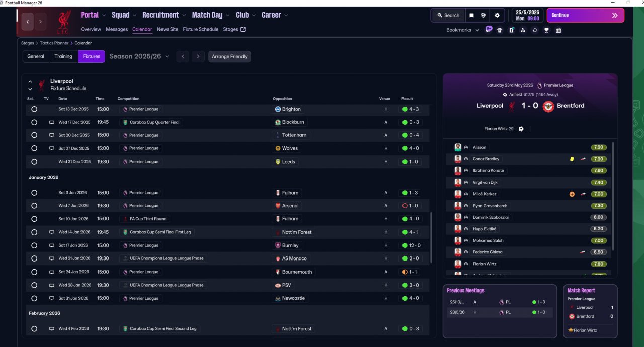Click the Search field
Screen dimensions: 644x347
click(448, 15)
